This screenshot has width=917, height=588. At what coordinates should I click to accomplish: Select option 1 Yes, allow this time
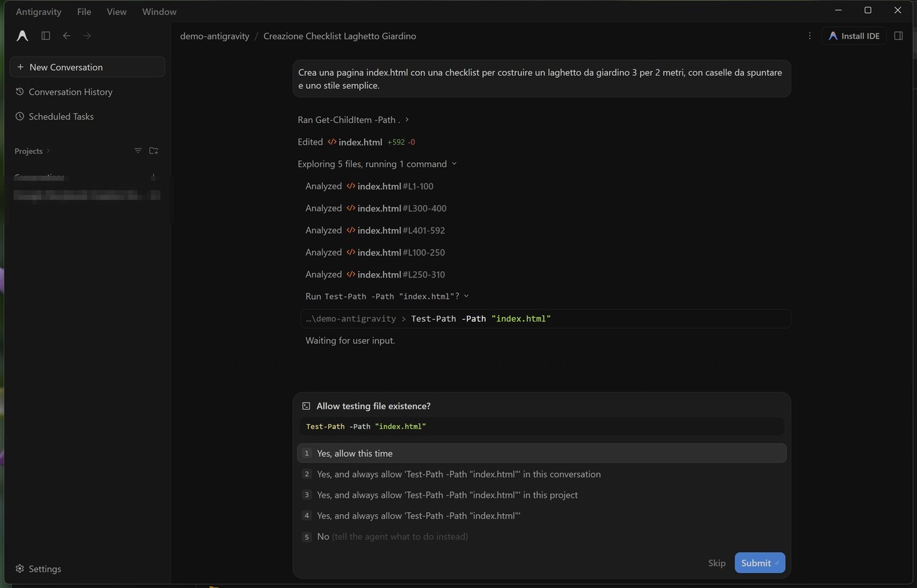542,453
